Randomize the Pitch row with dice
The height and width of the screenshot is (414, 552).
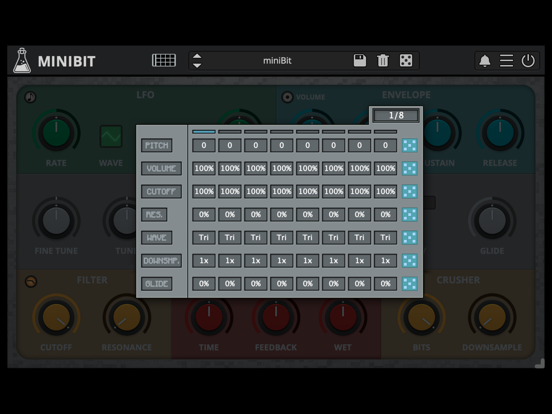410,145
